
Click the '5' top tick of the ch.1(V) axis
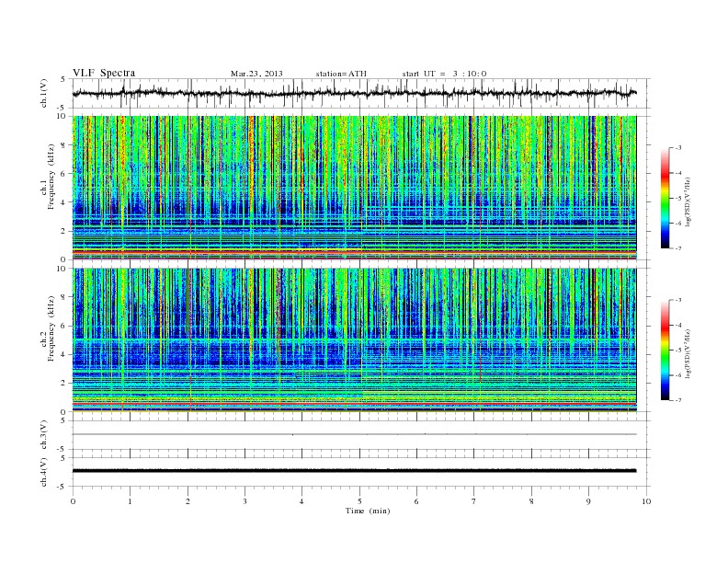[63, 79]
